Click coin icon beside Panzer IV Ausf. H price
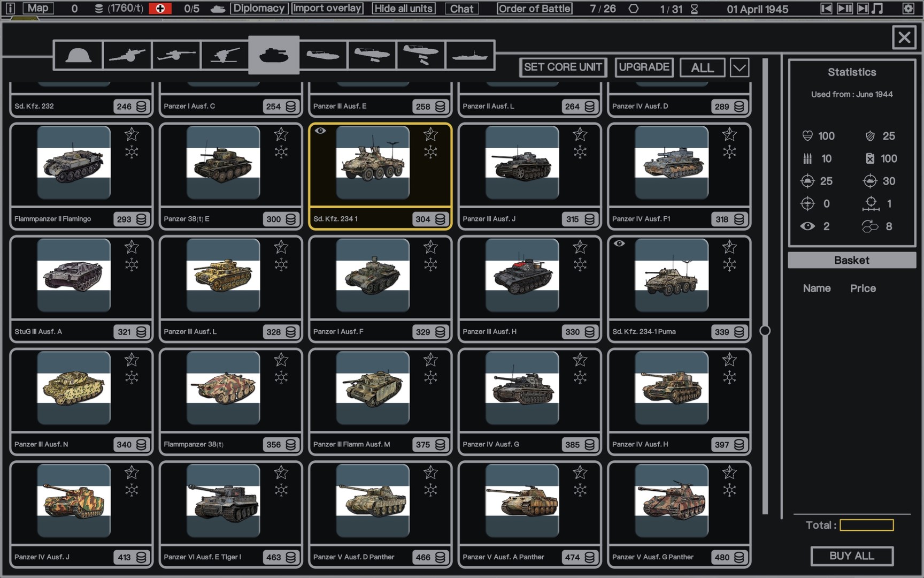This screenshot has height=578, width=924. (x=739, y=445)
